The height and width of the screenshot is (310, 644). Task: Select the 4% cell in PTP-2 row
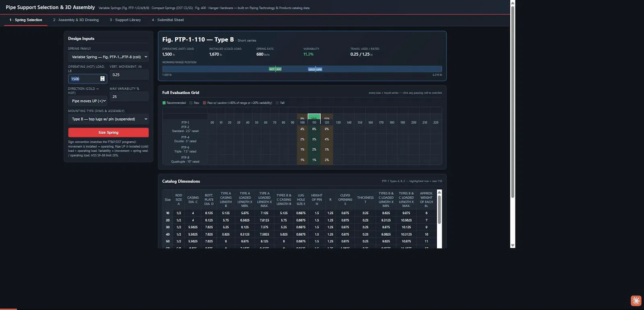(302, 129)
